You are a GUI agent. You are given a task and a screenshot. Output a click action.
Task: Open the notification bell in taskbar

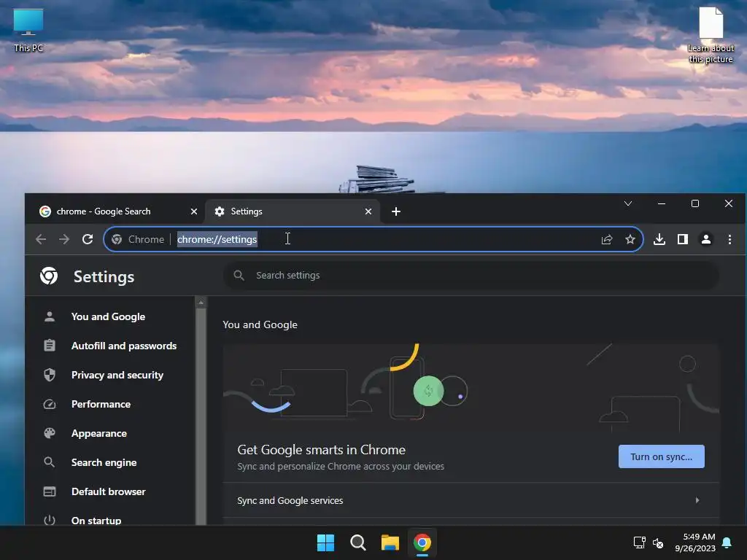pyautogui.click(x=727, y=542)
